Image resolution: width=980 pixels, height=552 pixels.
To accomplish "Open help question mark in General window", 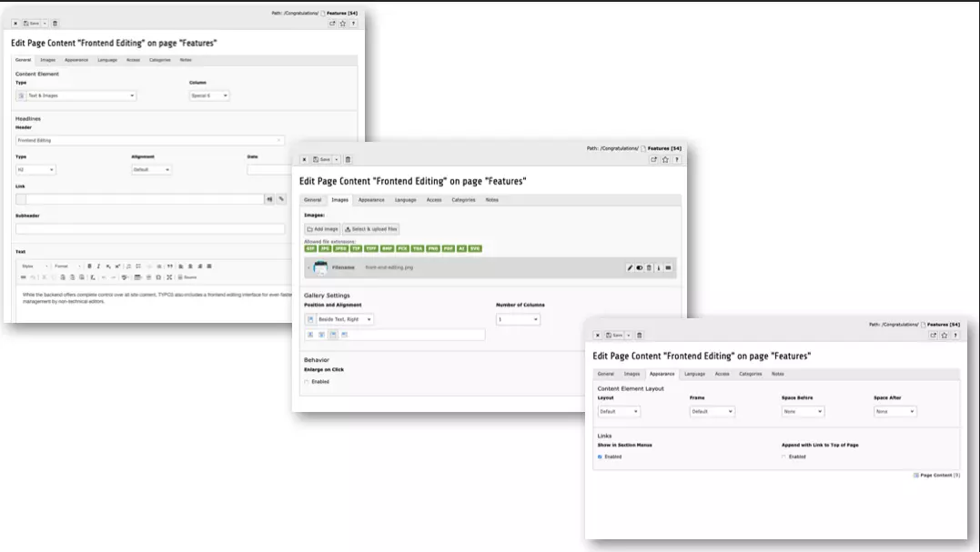I will coord(353,23).
